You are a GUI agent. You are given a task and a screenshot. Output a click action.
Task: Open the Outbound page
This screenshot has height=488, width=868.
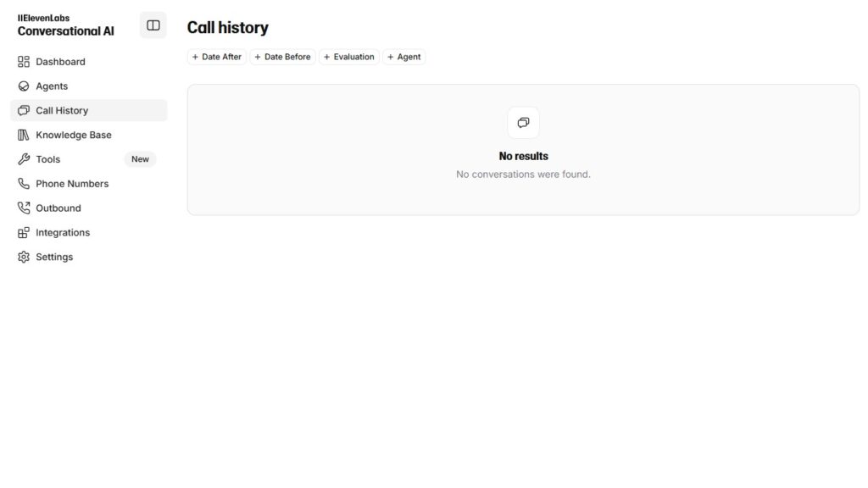coord(88,208)
